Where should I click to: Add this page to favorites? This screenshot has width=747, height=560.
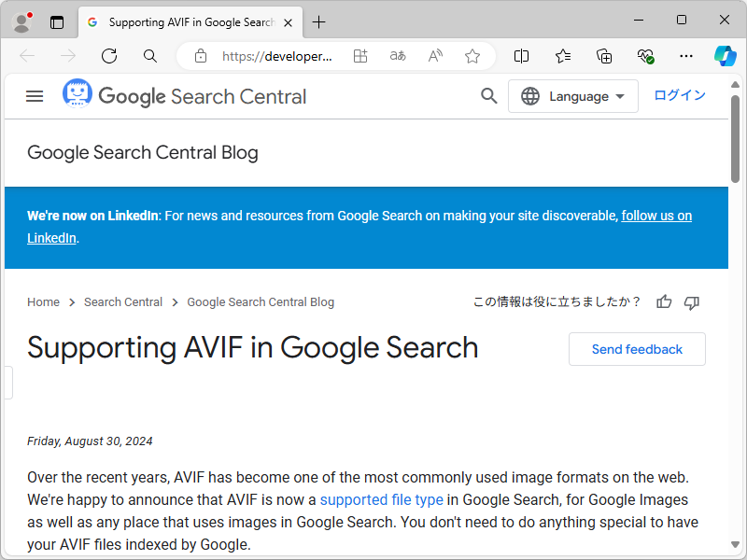point(472,56)
